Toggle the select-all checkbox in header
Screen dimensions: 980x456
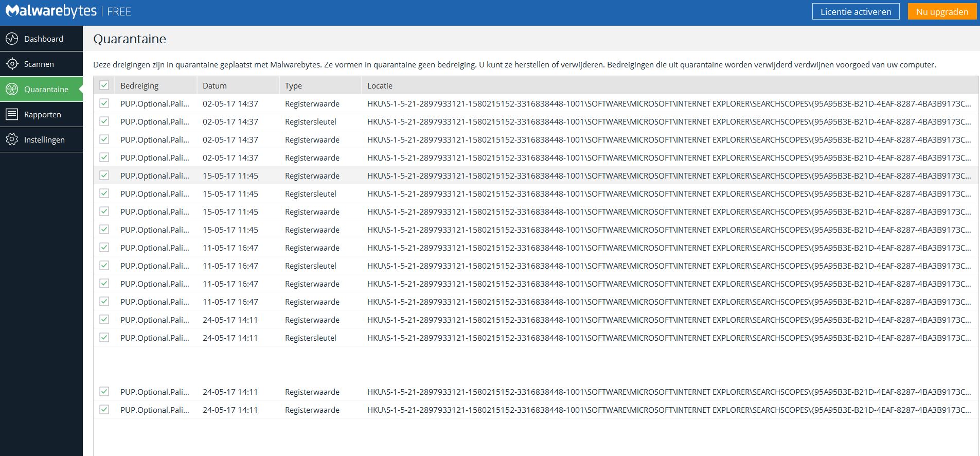coord(104,85)
